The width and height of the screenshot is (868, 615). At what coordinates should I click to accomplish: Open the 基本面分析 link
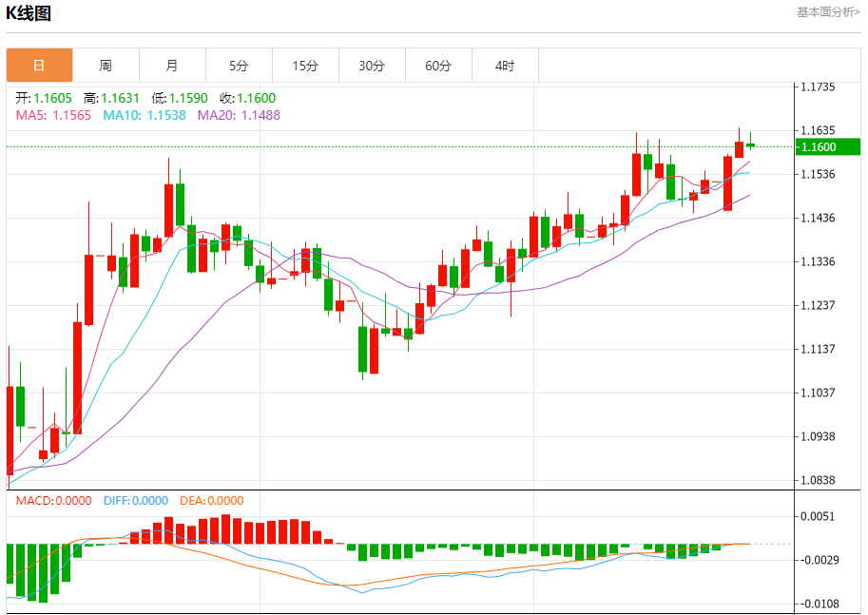(x=828, y=12)
